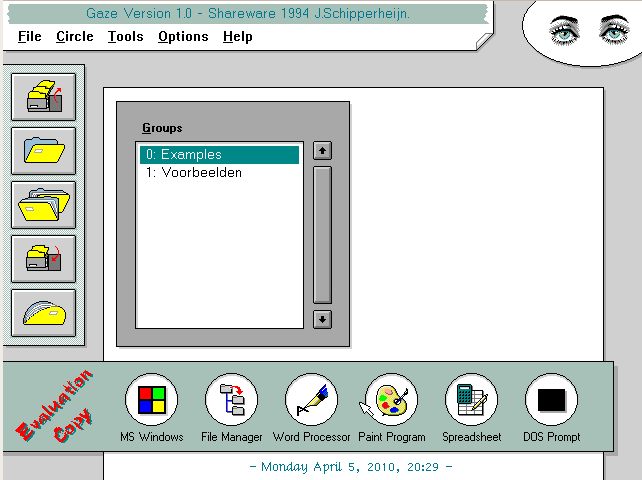Click the lower file cabinet icon with small red arrow

point(43,259)
